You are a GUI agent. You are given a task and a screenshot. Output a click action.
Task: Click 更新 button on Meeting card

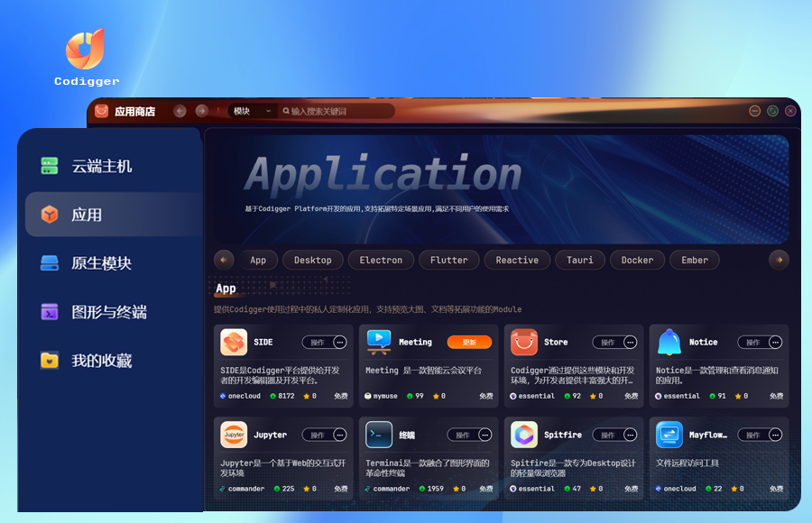tap(469, 343)
